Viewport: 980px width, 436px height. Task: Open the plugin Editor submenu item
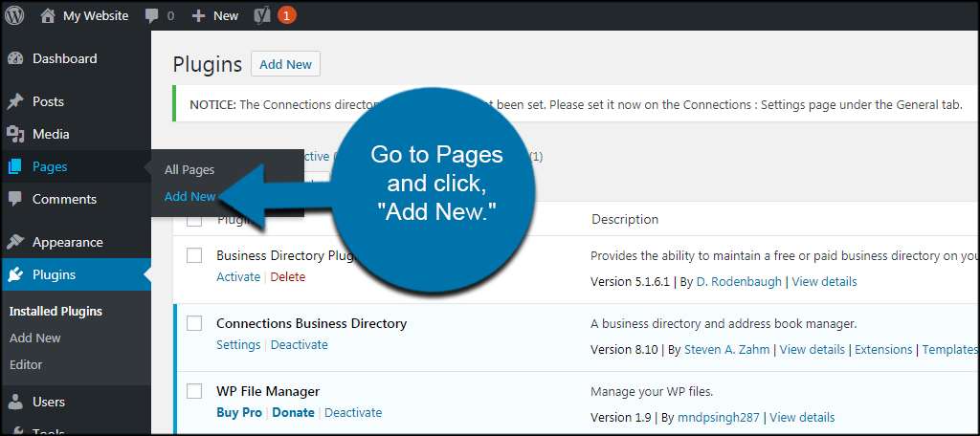(26, 364)
